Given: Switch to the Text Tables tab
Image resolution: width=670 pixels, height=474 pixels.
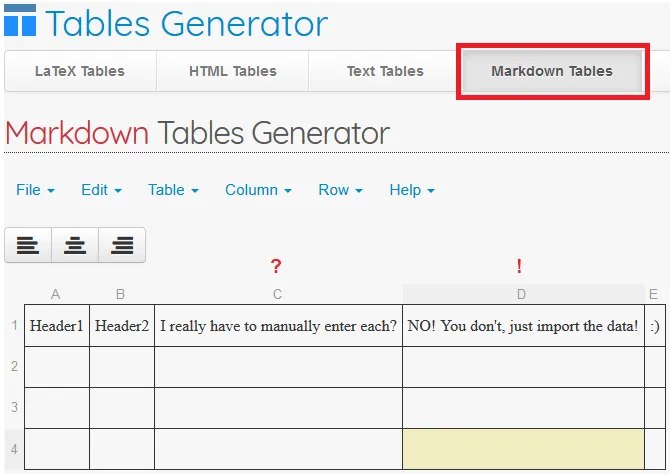Looking at the screenshot, I should (x=385, y=71).
